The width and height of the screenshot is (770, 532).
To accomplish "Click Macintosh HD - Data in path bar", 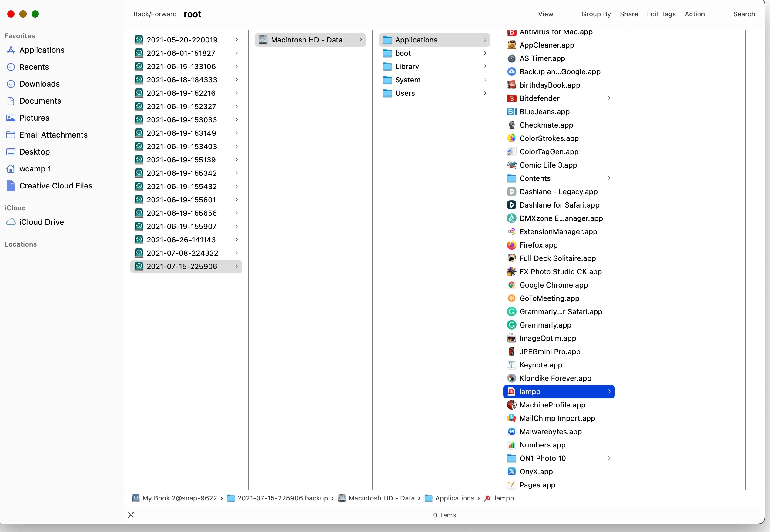I will point(381,498).
